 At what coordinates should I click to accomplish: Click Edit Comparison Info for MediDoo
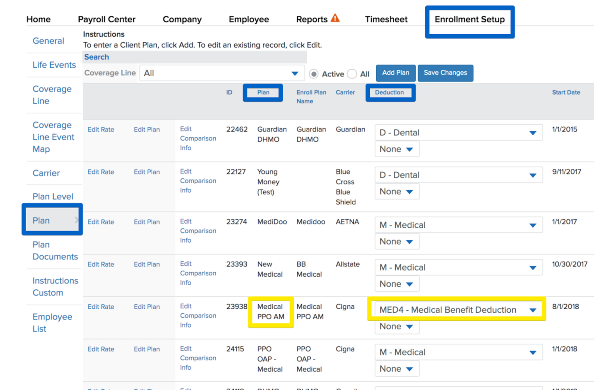[x=198, y=231]
